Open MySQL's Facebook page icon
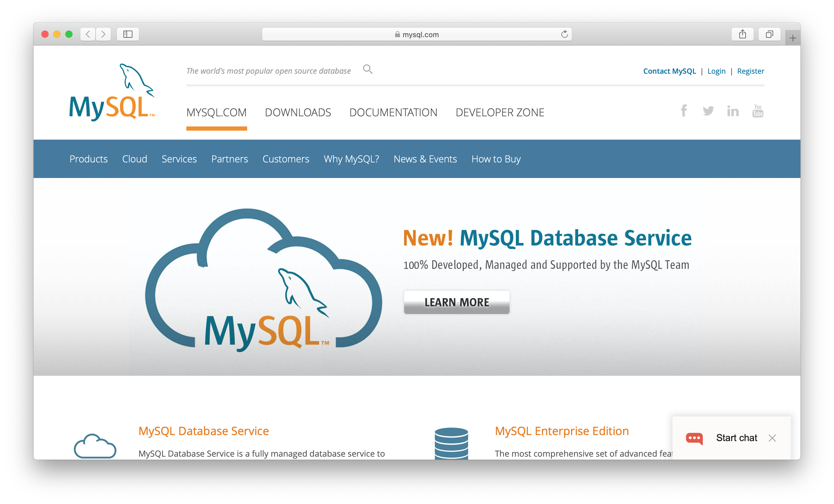This screenshot has width=834, height=504. 684,111
